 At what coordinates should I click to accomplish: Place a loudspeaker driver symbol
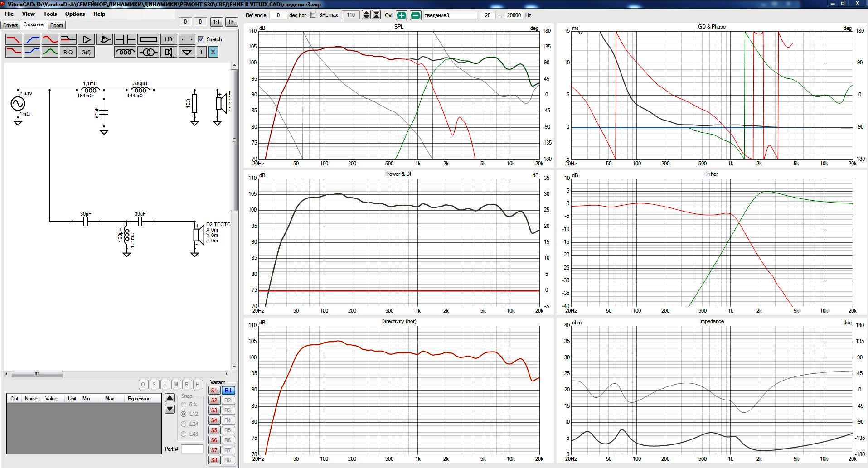tap(169, 52)
